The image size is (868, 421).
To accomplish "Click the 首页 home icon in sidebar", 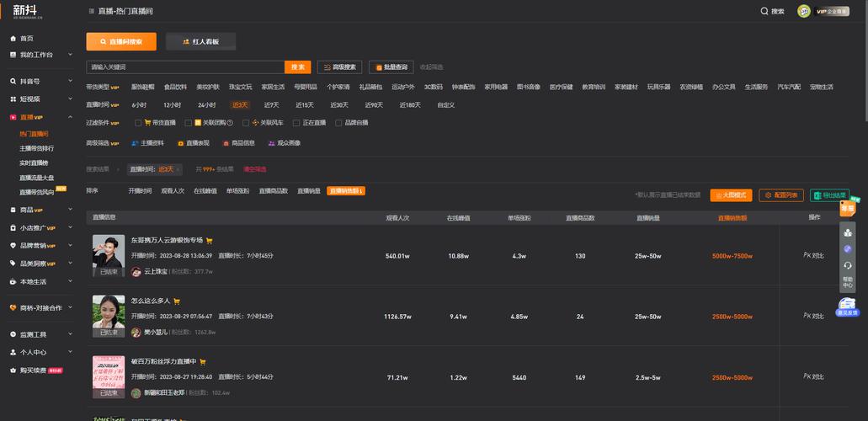I will pos(13,39).
